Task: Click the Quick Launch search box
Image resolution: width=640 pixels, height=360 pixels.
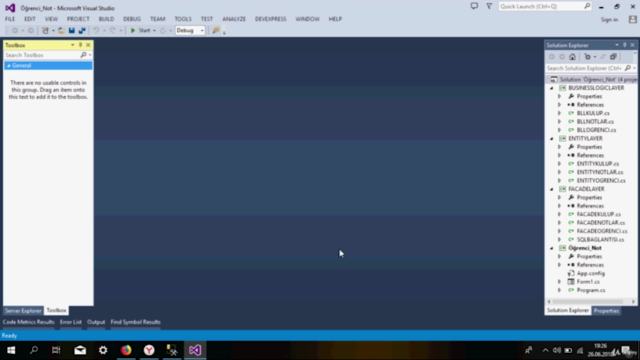Action: (x=544, y=6)
